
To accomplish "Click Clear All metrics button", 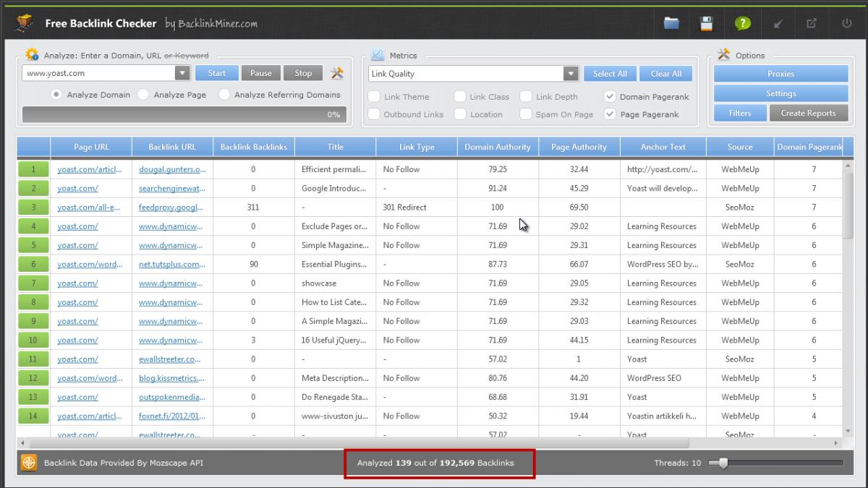I will tap(666, 74).
